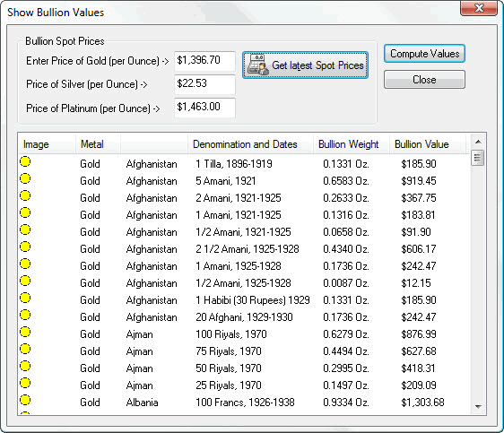The width and height of the screenshot is (504, 433).
Task: Click coin icon for 25 Riyals row
Action: tap(25, 383)
